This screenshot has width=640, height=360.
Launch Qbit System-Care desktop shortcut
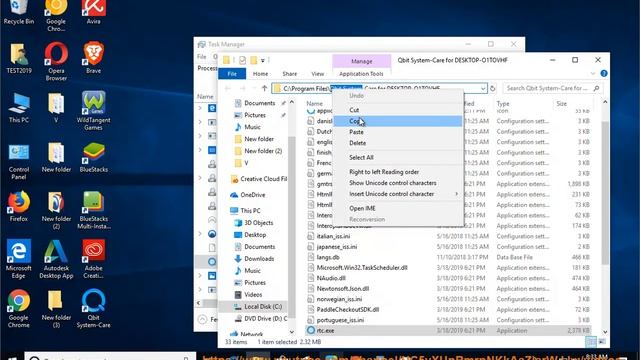(x=93, y=309)
